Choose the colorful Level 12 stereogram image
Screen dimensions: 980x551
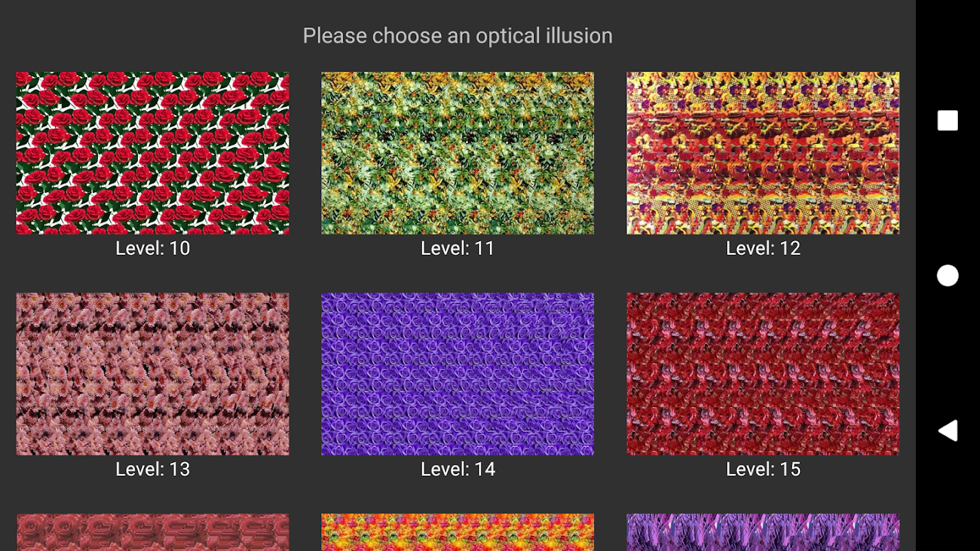coord(763,153)
